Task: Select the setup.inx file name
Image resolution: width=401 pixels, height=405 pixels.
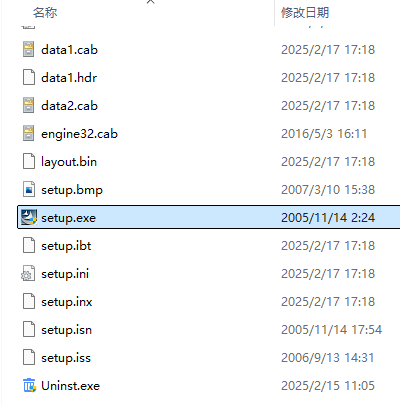Action: pyautogui.click(x=67, y=302)
